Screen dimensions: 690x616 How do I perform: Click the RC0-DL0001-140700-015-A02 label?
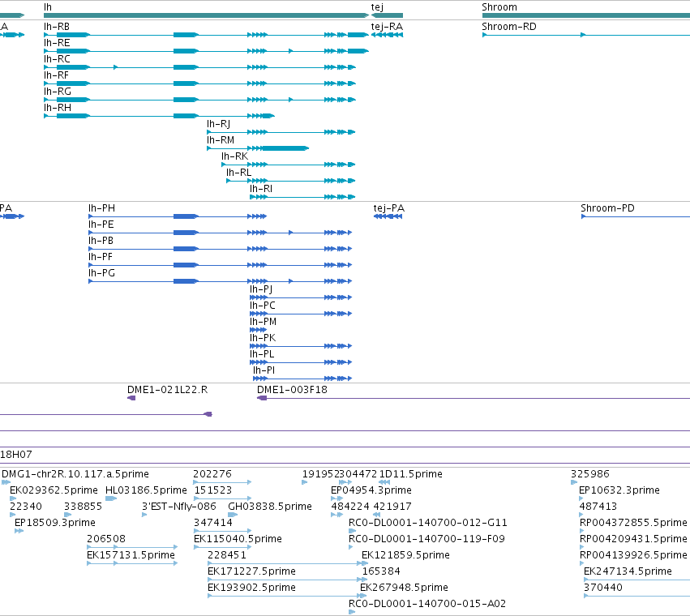coord(426,604)
